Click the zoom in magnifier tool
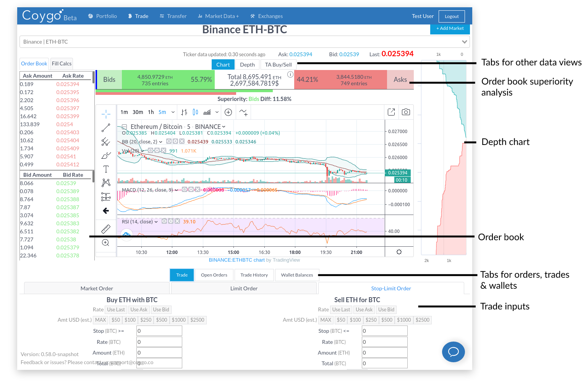588x389 pixels. (x=106, y=243)
